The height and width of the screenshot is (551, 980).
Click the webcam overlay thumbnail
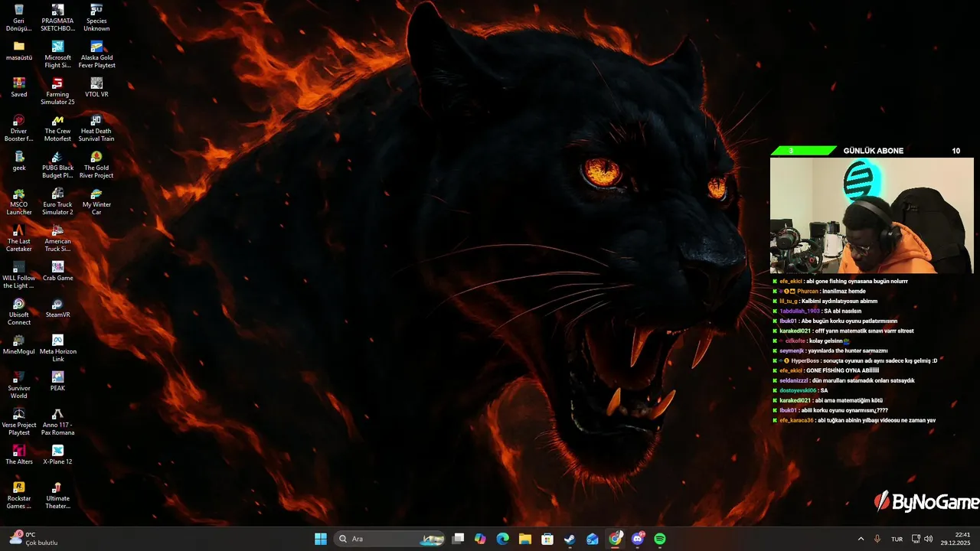pyautogui.click(x=871, y=215)
